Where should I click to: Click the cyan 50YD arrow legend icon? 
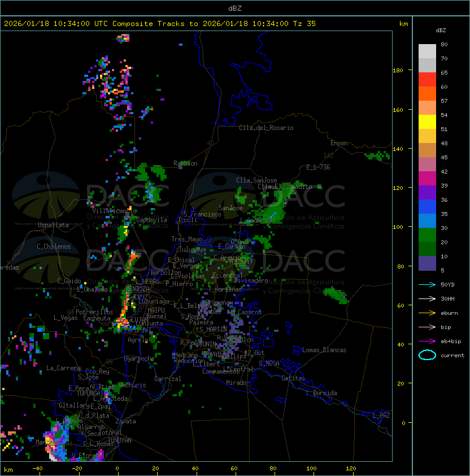(x=427, y=285)
